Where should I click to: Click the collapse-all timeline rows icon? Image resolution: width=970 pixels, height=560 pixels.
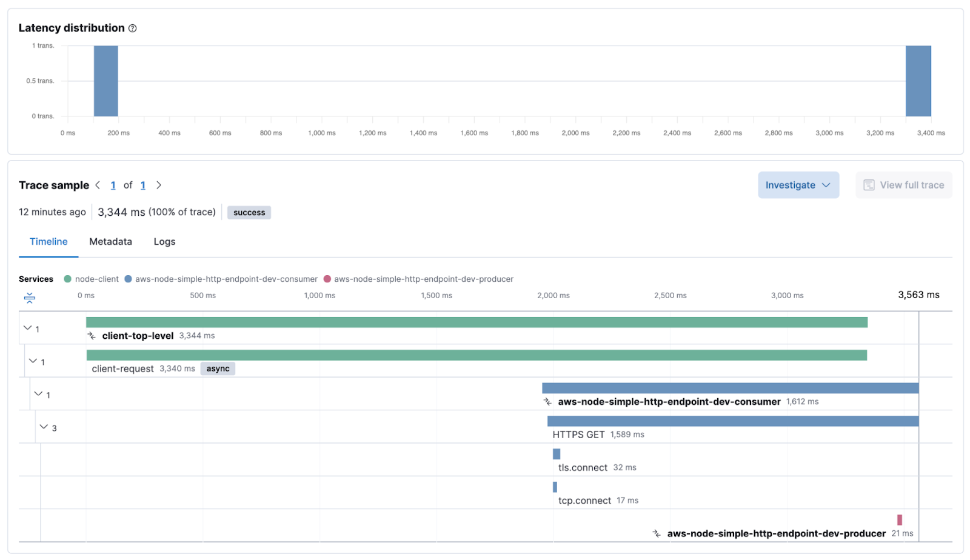pyautogui.click(x=29, y=298)
